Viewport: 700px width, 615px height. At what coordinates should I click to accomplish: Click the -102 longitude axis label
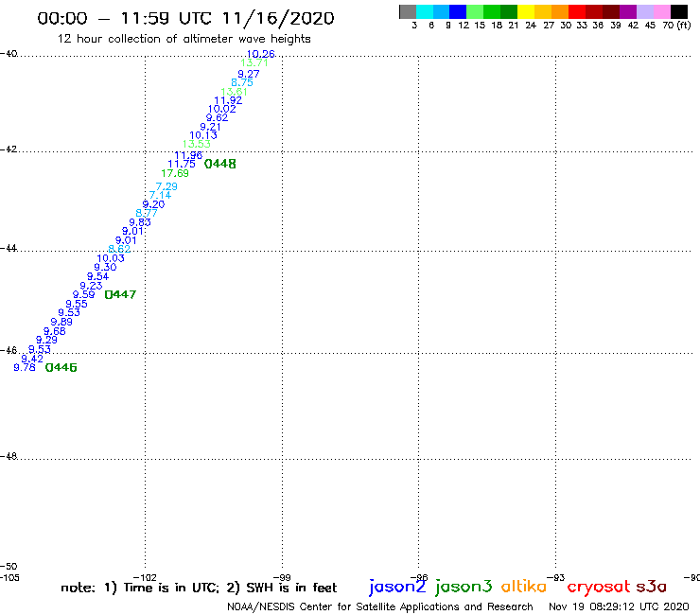coord(145,577)
